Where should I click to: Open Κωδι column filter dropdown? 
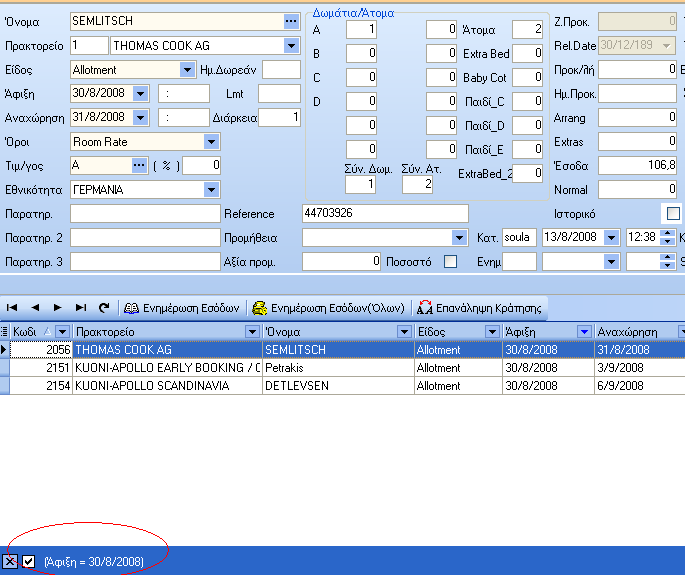pos(62,332)
